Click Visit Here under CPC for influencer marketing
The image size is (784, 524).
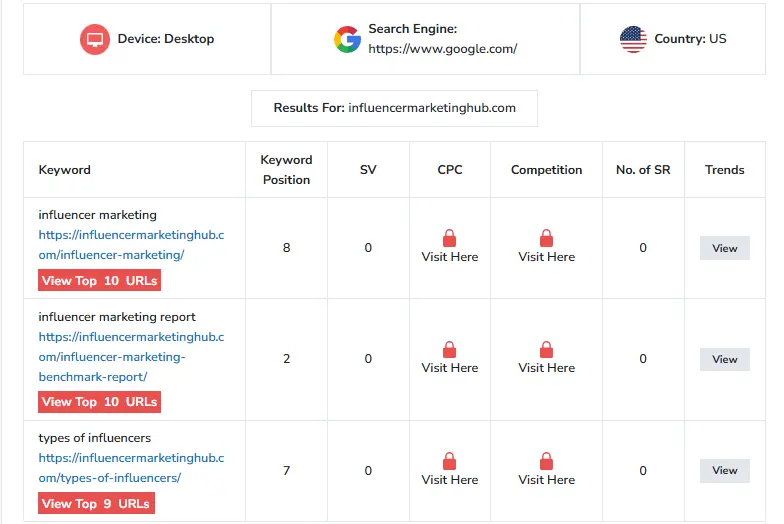coord(449,257)
